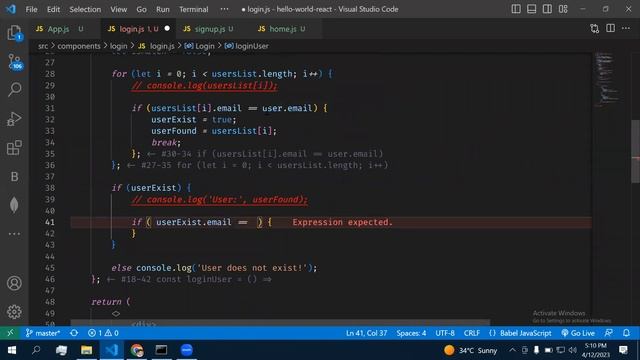Open Source Control view with 106 badge
The height and width of the screenshot is (360, 640).
[14, 62]
